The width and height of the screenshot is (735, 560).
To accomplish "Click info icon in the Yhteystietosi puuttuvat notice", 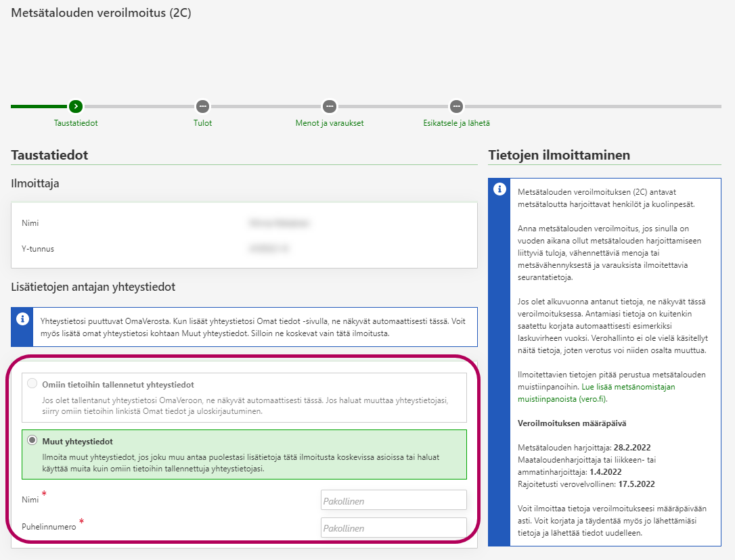I will click(x=22, y=318).
